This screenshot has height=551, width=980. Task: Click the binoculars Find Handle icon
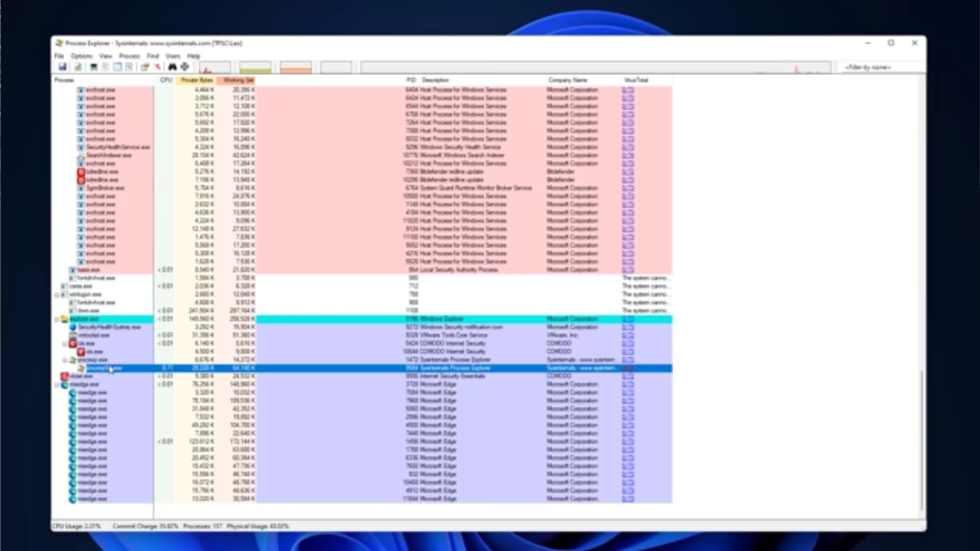coord(173,67)
